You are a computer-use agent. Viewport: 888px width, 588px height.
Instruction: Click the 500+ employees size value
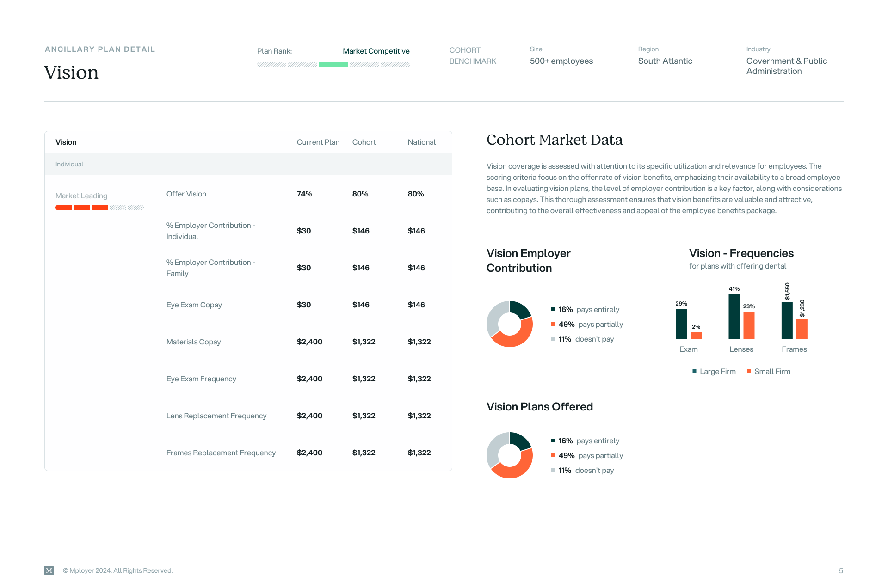(x=561, y=61)
